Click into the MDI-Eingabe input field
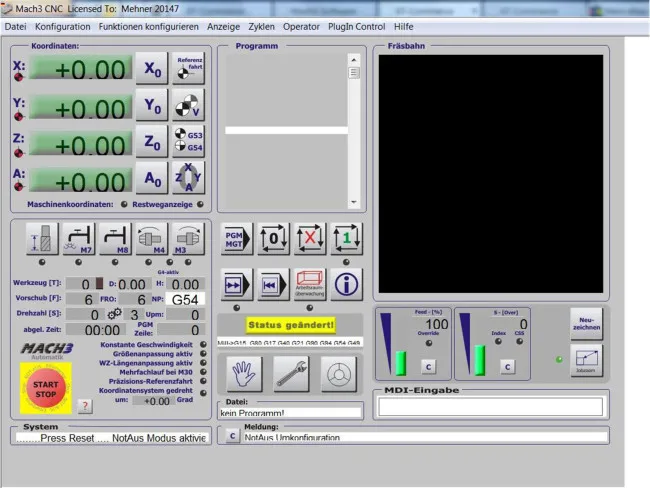This screenshot has width=650, height=488. pos(490,406)
